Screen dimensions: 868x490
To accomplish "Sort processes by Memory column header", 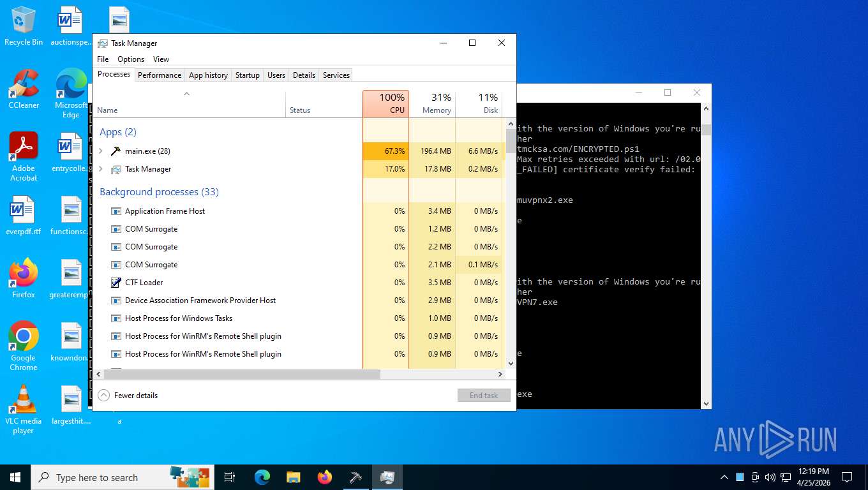I will point(432,103).
